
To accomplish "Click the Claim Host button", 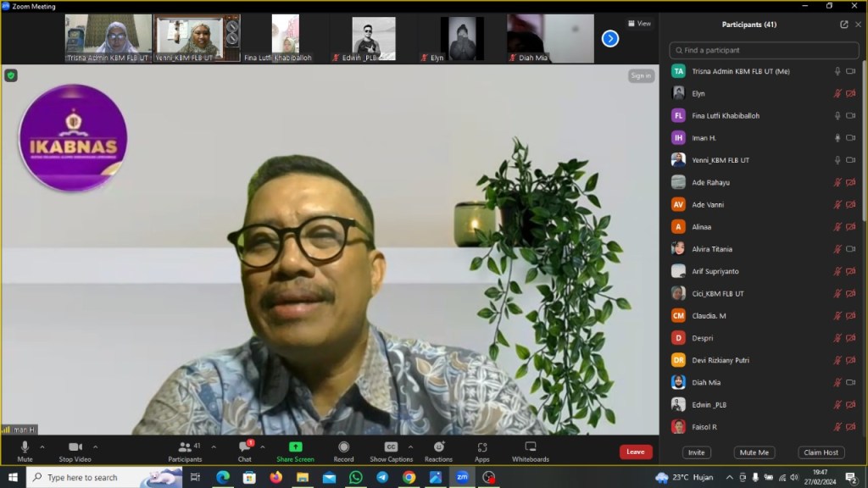I will pos(821,452).
